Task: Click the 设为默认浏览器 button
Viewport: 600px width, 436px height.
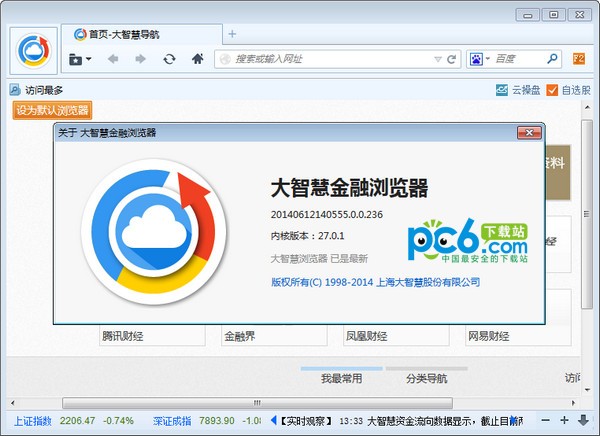Action: click(x=52, y=110)
